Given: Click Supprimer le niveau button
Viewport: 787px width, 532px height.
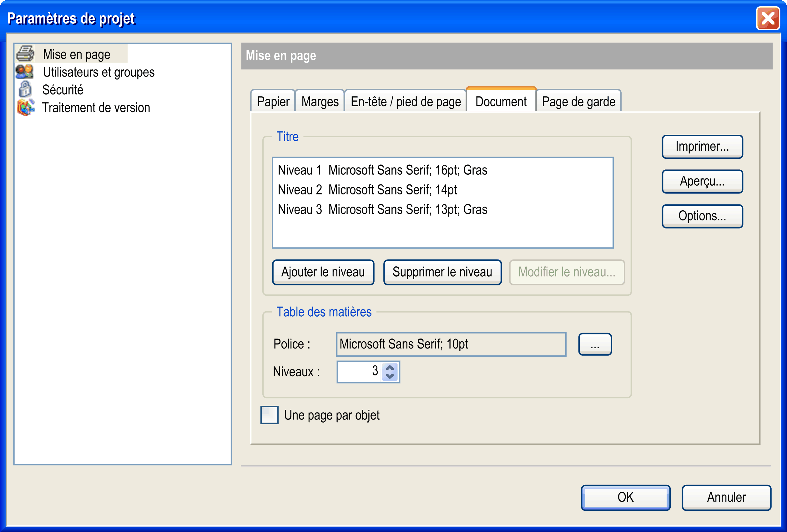Looking at the screenshot, I should (x=442, y=272).
